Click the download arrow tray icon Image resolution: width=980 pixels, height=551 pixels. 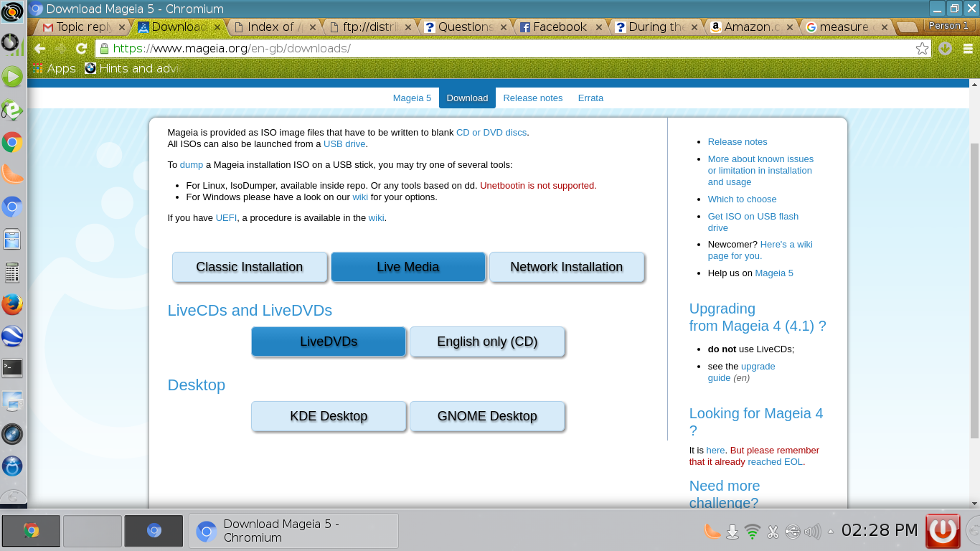(x=732, y=532)
